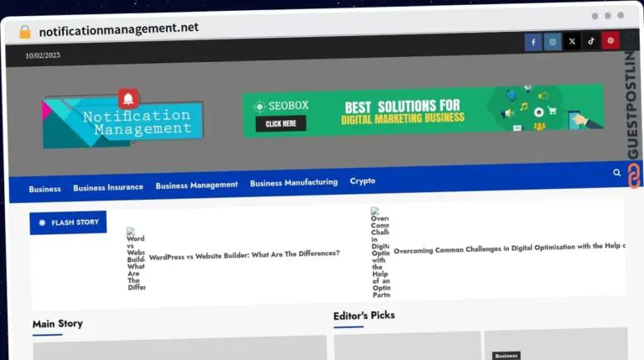Open the TikTok social icon

pyautogui.click(x=591, y=40)
